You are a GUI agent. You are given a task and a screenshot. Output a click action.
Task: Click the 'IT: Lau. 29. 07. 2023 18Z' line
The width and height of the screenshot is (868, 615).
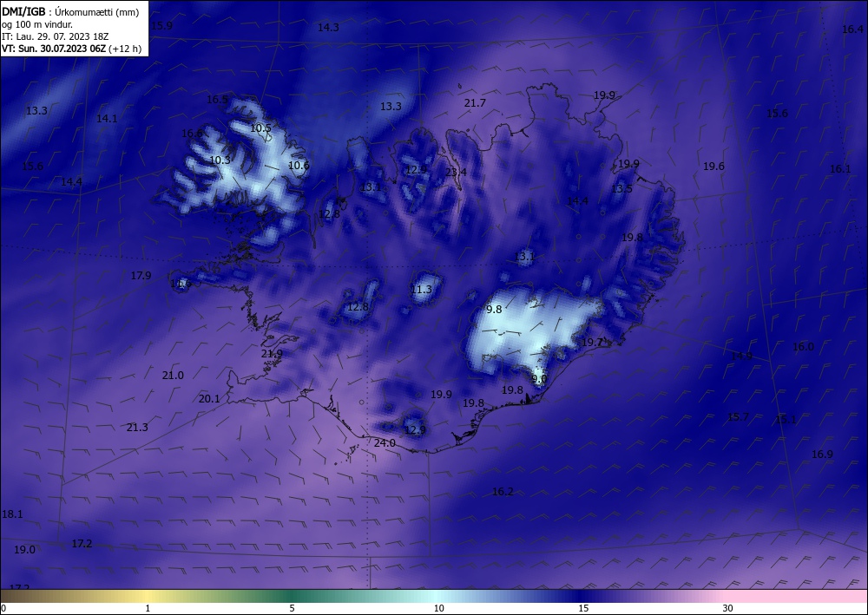coord(56,36)
